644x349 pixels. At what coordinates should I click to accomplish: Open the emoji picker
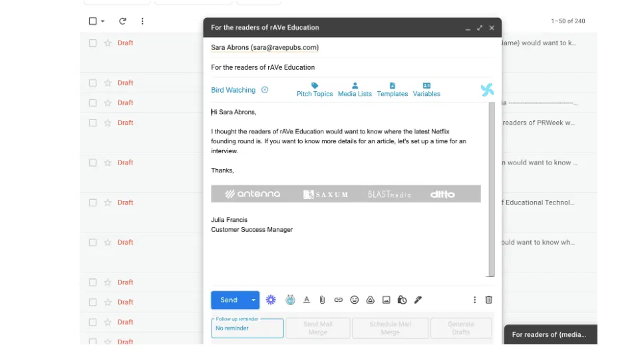[x=354, y=300]
